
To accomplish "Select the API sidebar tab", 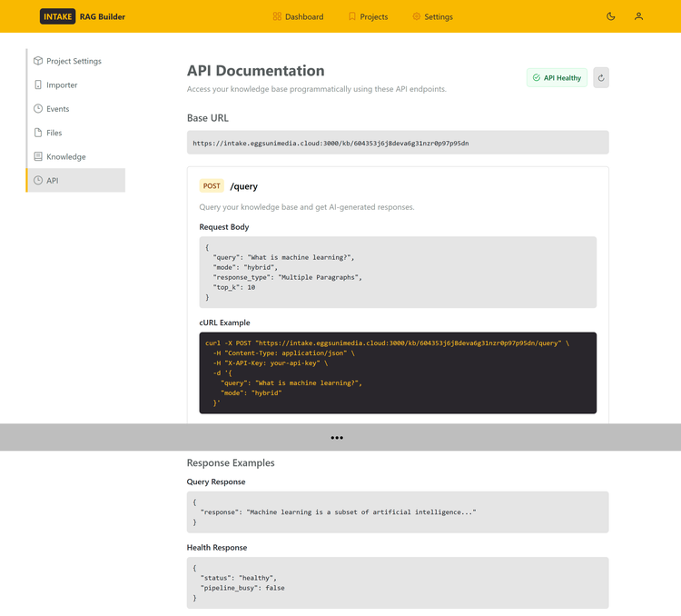I will (x=75, y=181).
